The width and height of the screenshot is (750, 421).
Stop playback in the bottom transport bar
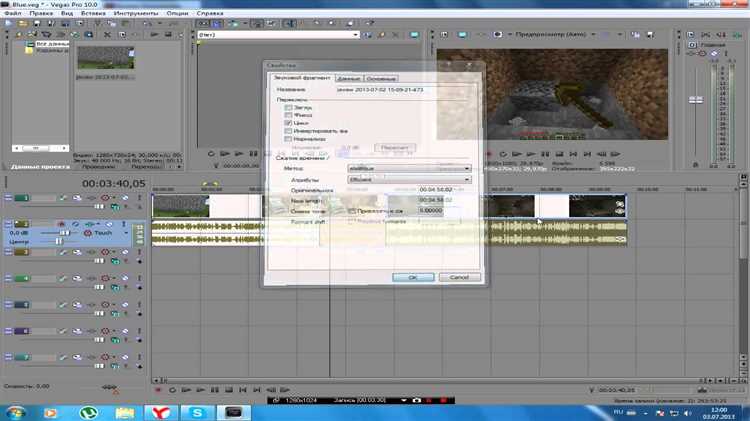click(x=229, y=390)
